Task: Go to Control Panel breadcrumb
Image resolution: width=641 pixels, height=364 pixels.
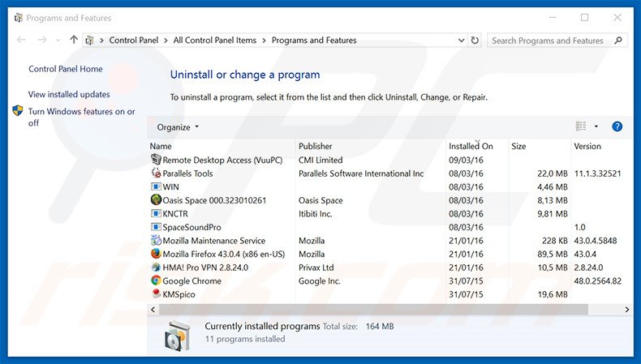Action: (x=134, y=40)
